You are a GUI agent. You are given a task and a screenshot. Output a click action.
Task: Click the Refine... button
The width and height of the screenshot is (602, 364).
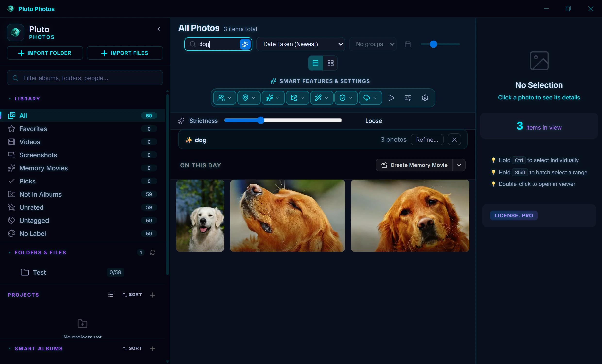427,140
